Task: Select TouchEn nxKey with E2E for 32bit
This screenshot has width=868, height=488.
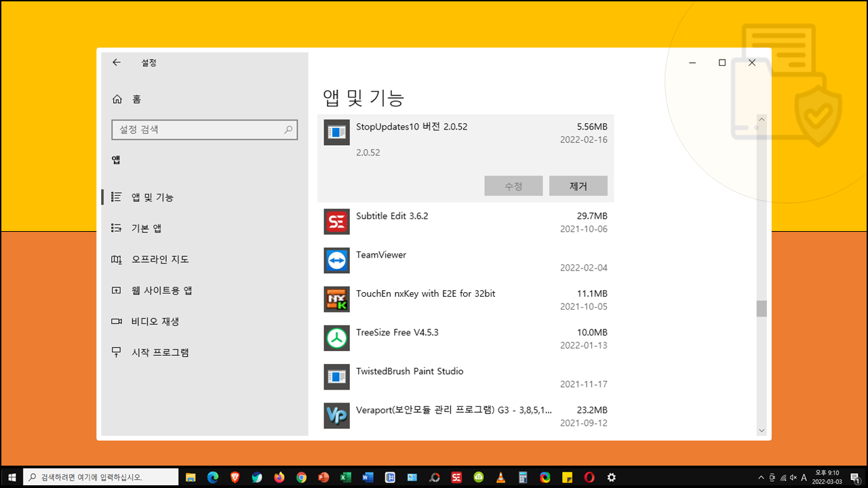Action: (425, 293)
